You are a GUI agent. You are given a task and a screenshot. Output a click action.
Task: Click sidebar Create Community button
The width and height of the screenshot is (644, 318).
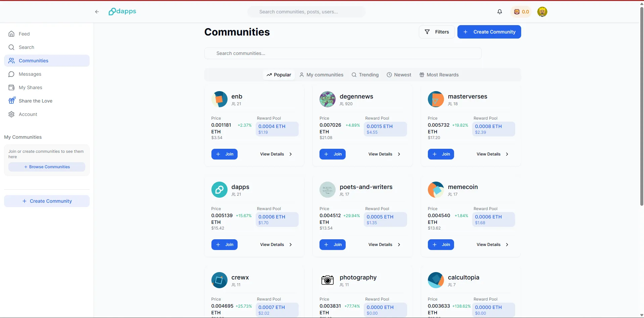(x=47, y=201)
